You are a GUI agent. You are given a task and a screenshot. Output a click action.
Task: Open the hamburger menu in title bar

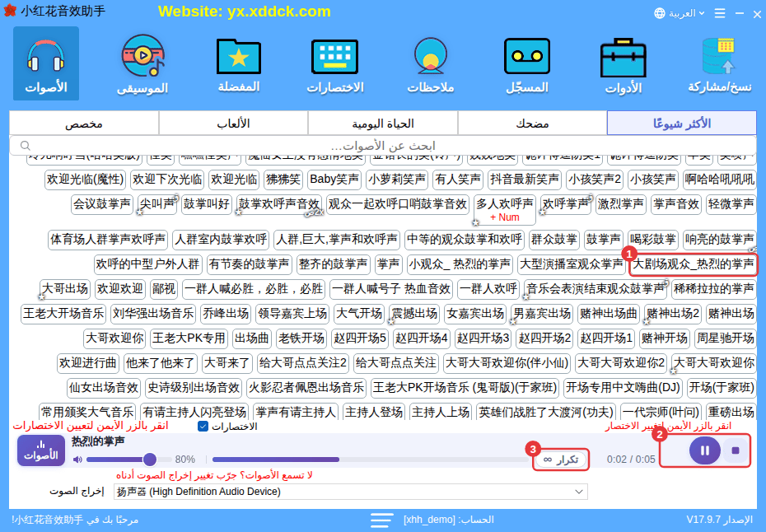[720, 13]
